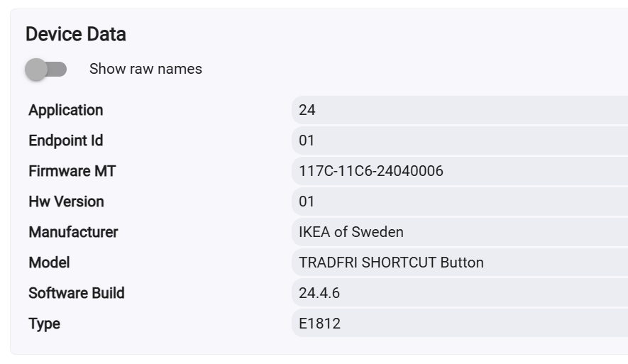Click the Device Data heading
Viewport: 628px width, 364px height.
pyautogui.click(x=76, y=34)
